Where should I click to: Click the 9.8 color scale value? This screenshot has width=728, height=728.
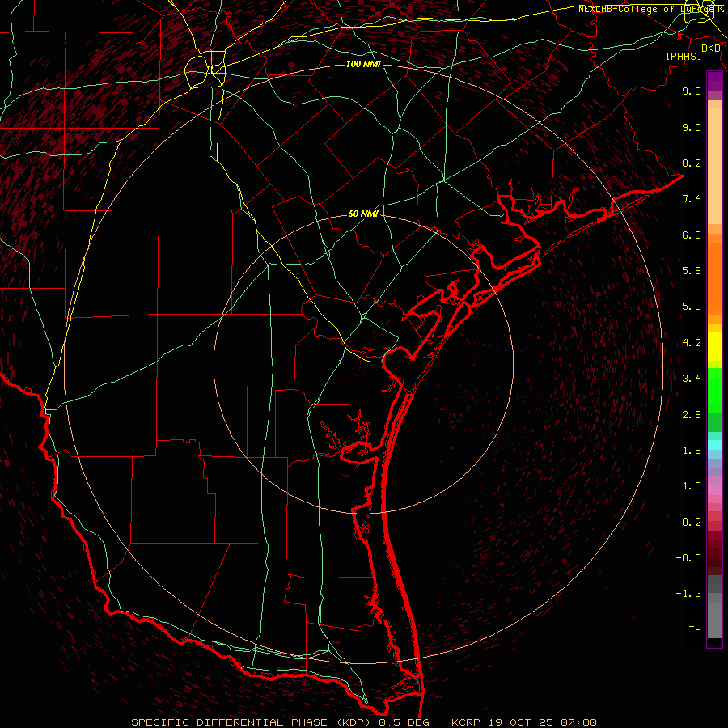[x=692, y=91]
